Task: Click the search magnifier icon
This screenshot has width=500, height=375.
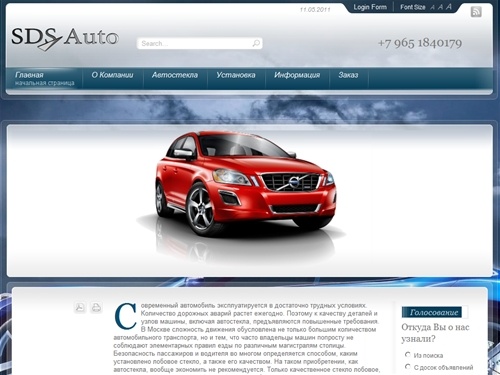Action: tap(256, 43)
